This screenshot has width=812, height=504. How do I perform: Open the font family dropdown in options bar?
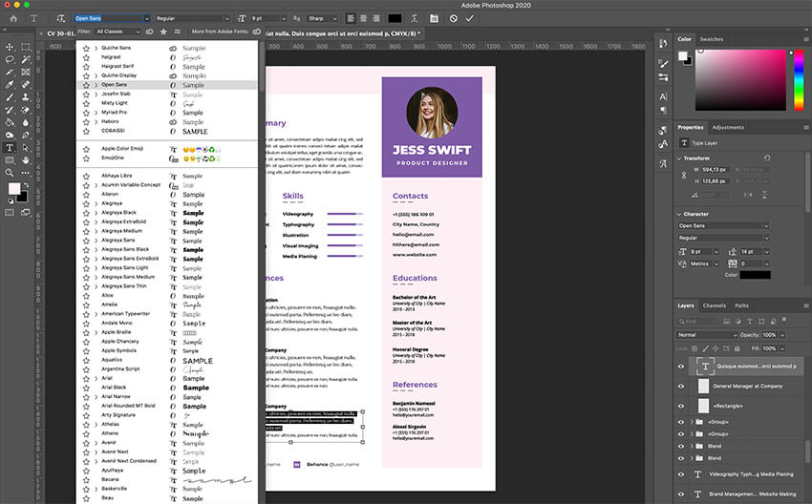pos(146,19)
